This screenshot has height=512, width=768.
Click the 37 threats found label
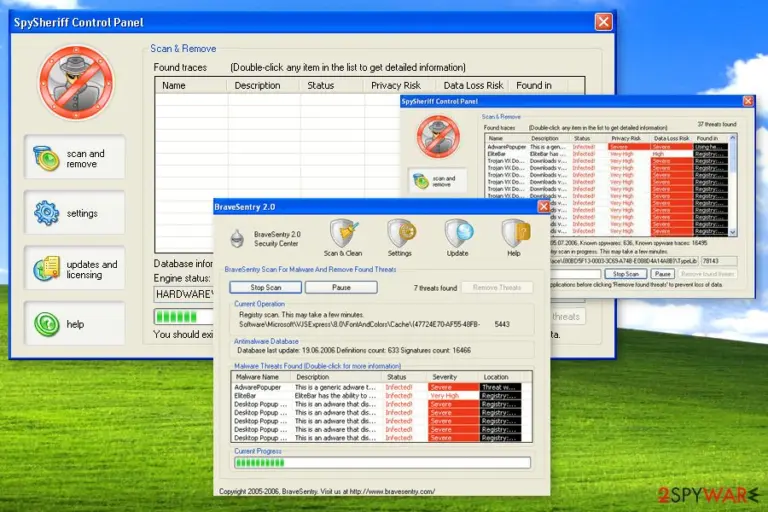[x=717, y=124]
